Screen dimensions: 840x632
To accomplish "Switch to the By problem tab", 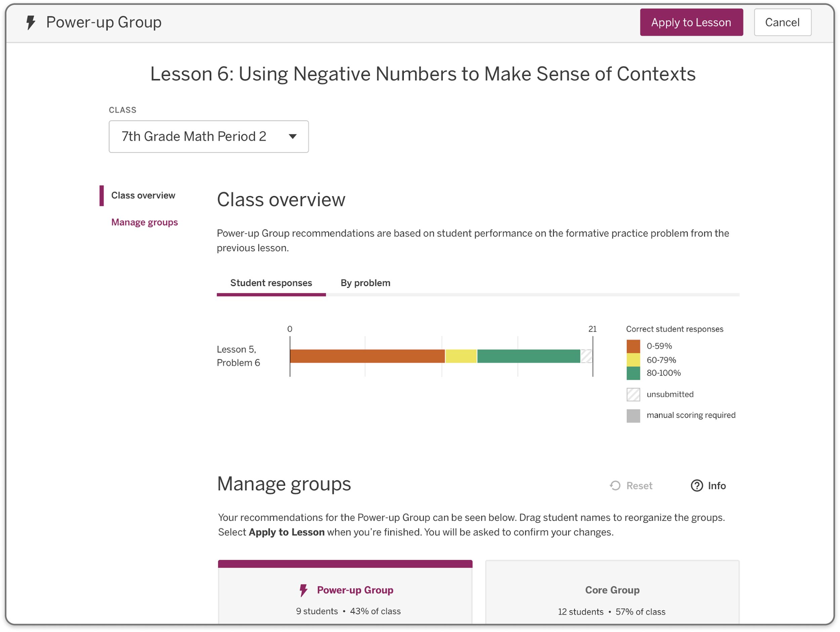I will pyautogui.click(x=365, y=283).
